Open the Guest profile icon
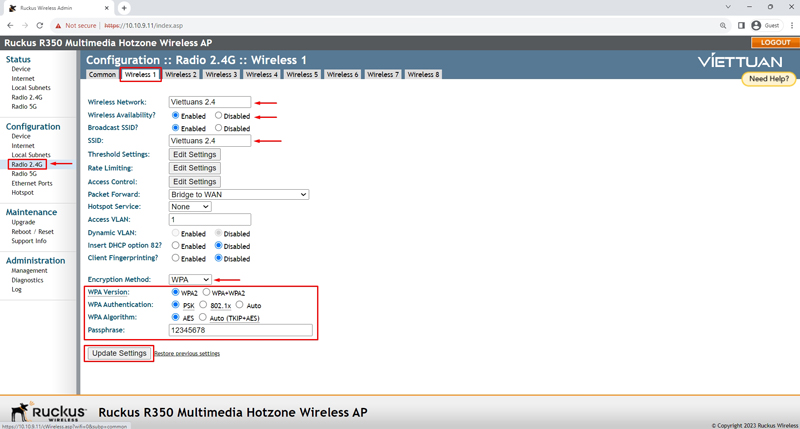Image resolution: width=800 pixels, height=429 pixels. [x=756, y=25]
